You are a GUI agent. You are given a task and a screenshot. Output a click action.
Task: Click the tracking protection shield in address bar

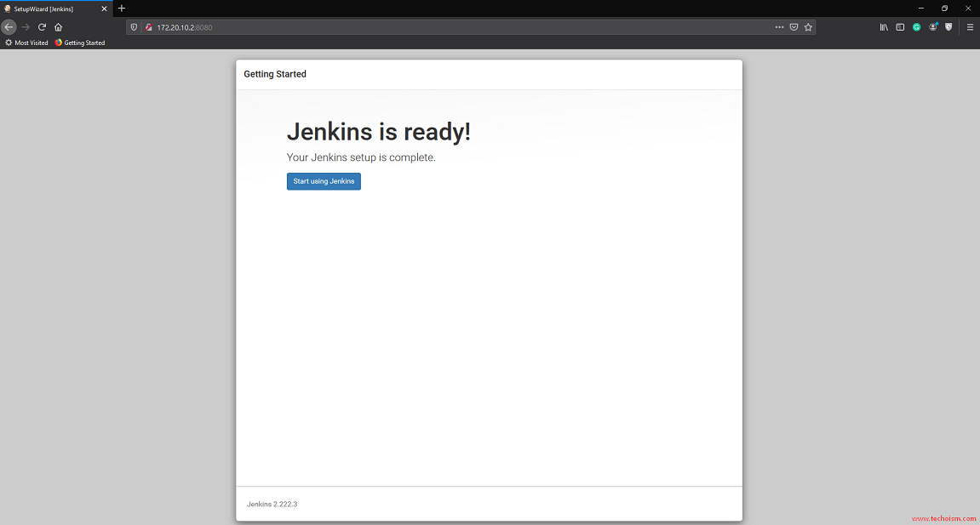click(134, 27)
